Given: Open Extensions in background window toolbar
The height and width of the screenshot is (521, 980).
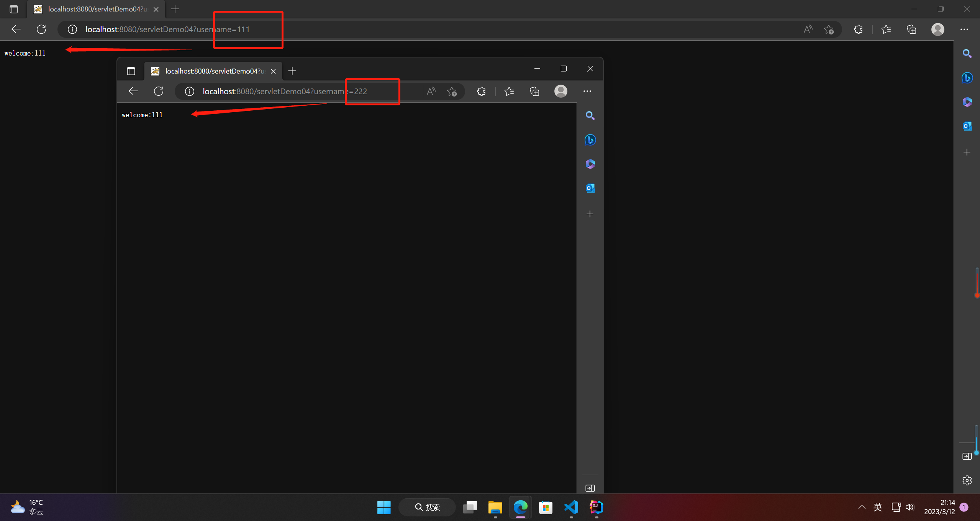Looking at the screenshot, I should pyautogui.click(x=859, y=29).
